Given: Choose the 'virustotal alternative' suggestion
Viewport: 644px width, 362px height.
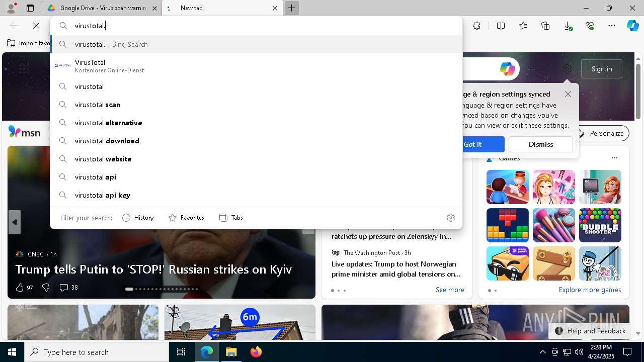Looking at the screenshot, I should (x=257, y=123).
